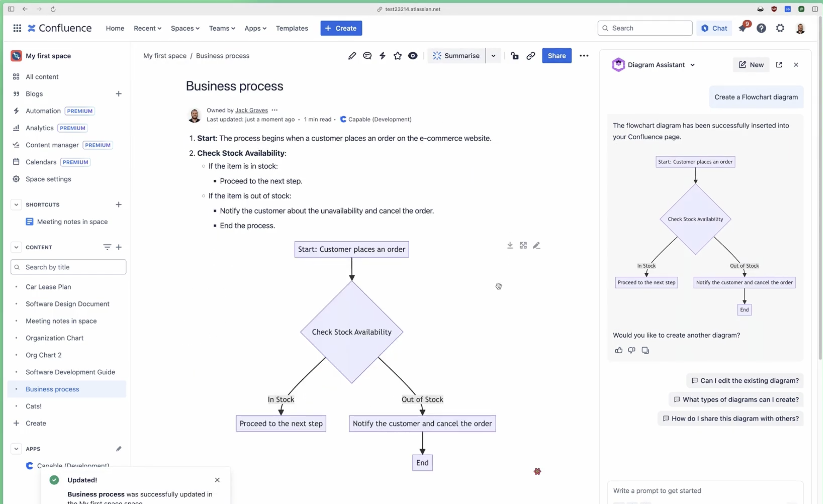Open inline comments icon in page toolbar
Screen dimensions: 823x504
[367, 56]
